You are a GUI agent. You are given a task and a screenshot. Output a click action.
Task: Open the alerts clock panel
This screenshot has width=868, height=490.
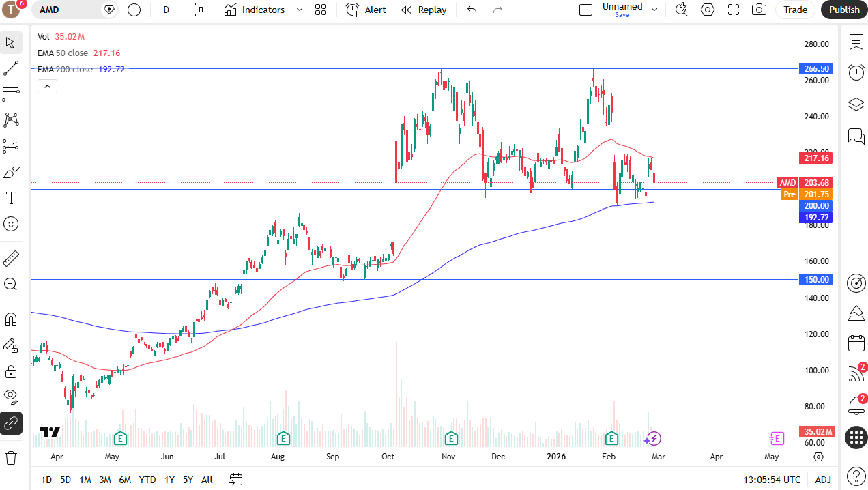856,72
